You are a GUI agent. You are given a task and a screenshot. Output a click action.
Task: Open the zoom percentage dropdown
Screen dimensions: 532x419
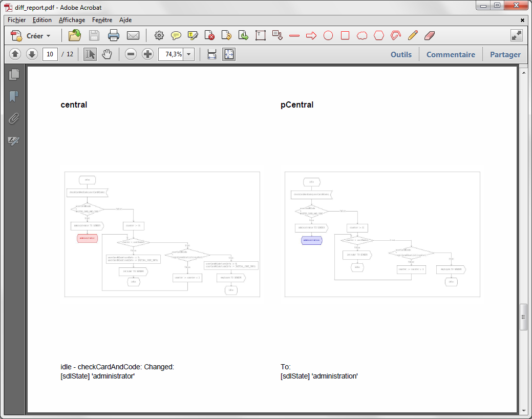(189, 54)
